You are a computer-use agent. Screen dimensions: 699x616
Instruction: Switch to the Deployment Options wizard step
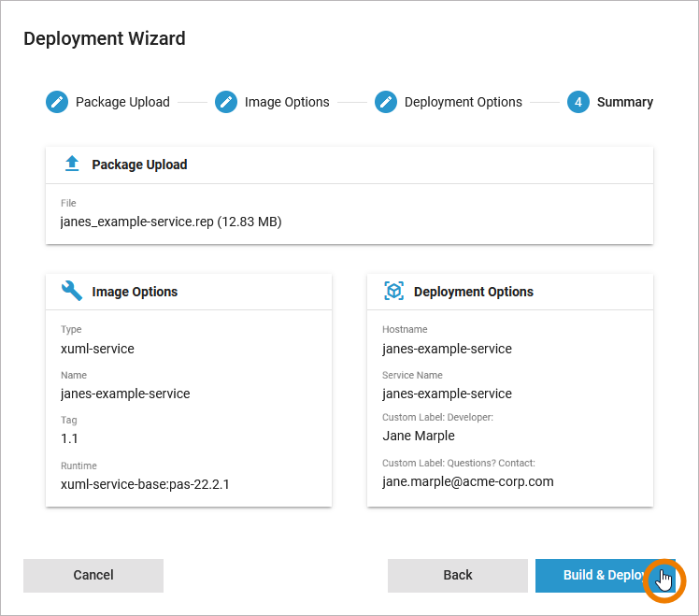click(x=463, y=102)
